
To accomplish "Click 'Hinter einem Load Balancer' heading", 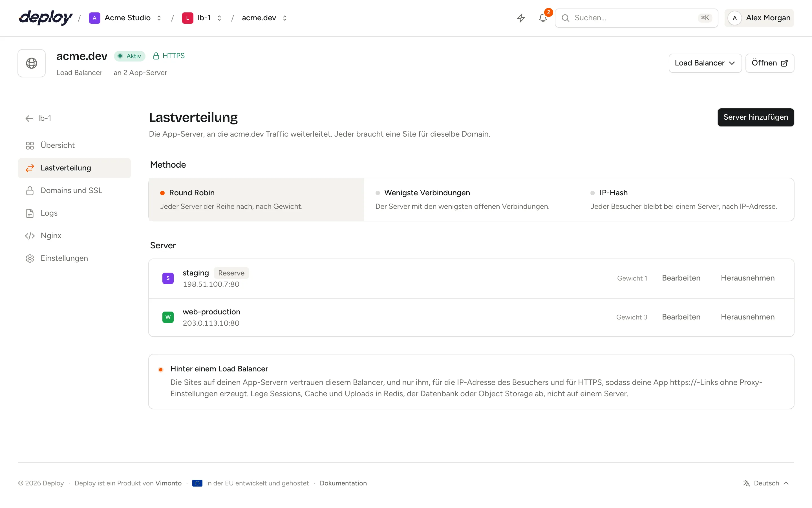I will click(x=219, y=369).
